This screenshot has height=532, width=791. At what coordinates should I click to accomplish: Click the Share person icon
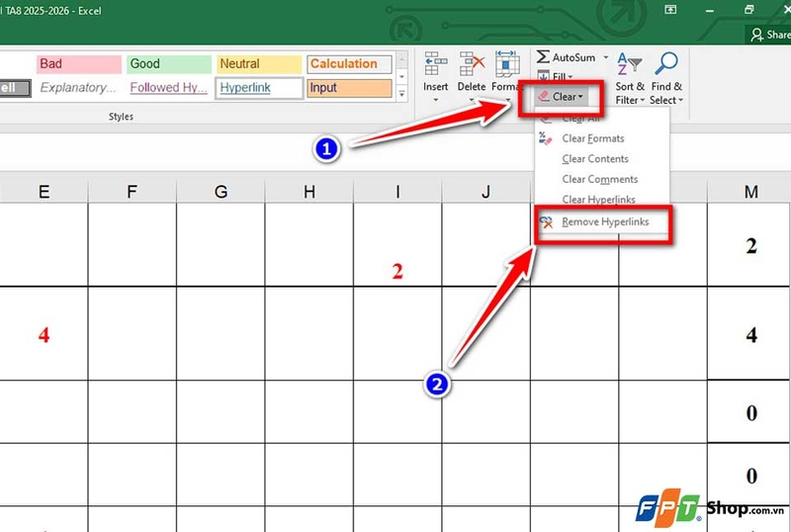click(x=756, y=35)
